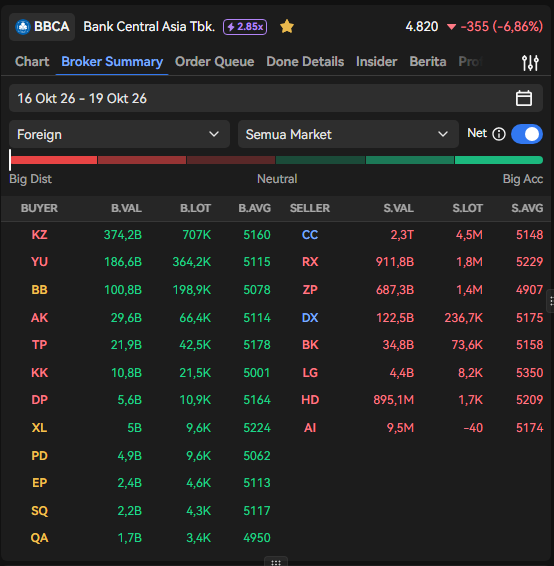554x566 pixels.
Task: Open the Semua Market dropdown
Action: point(348,134)
